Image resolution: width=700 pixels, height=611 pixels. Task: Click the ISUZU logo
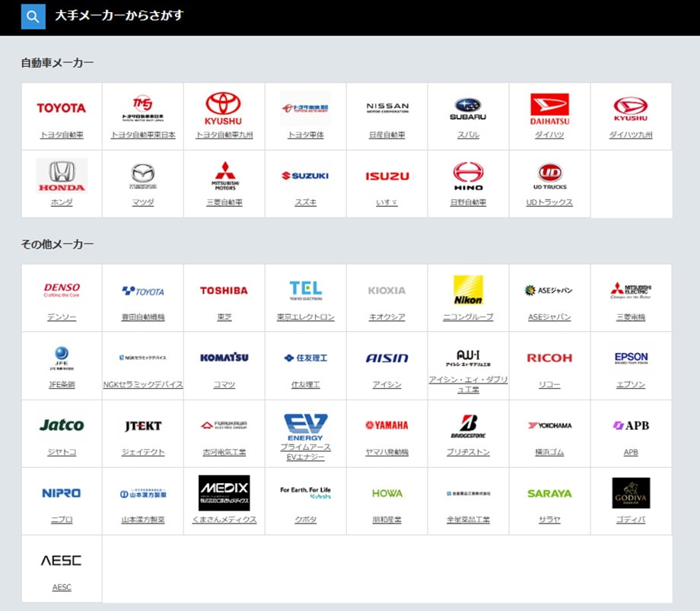coord(387,177)
